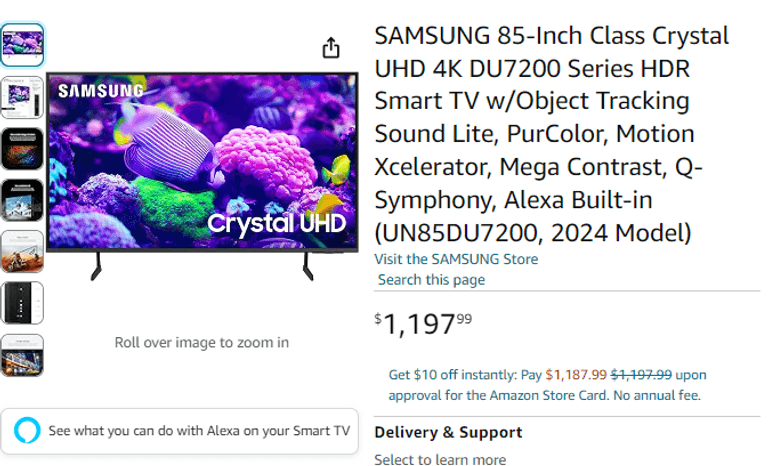768x466 pixels.
Task: Click the Amazon Store Card approval text
Action: [x=544, y=395]
